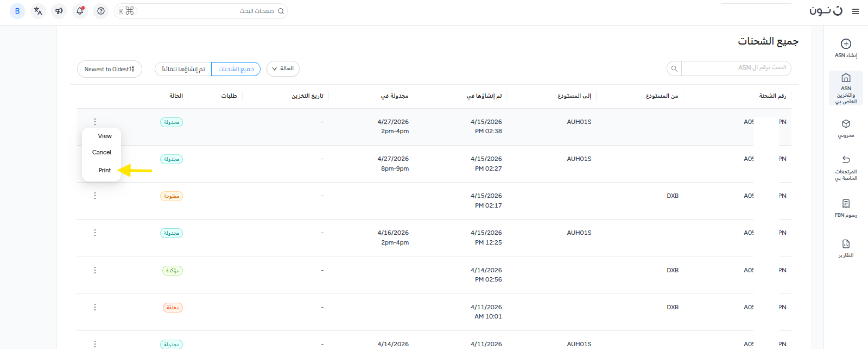Click the notifications bell icon
Viewport: 868px width, 356px height.
[x=80, y=11]
